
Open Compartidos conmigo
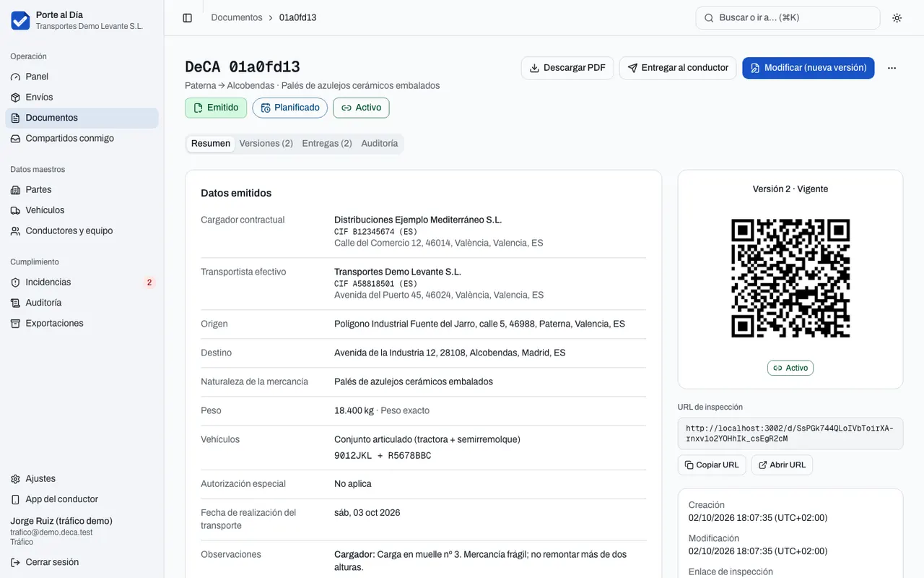click(x=82, y=139)
